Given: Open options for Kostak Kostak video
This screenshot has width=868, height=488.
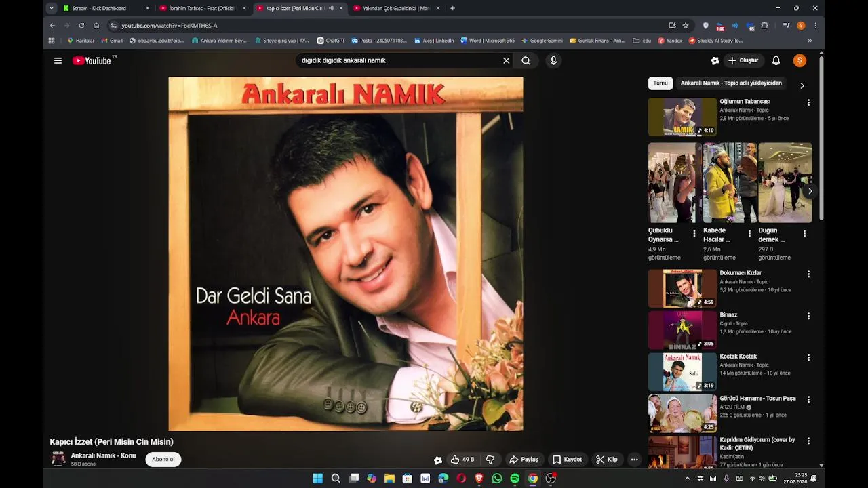Looking at the screenshot, I should (808, 357).
